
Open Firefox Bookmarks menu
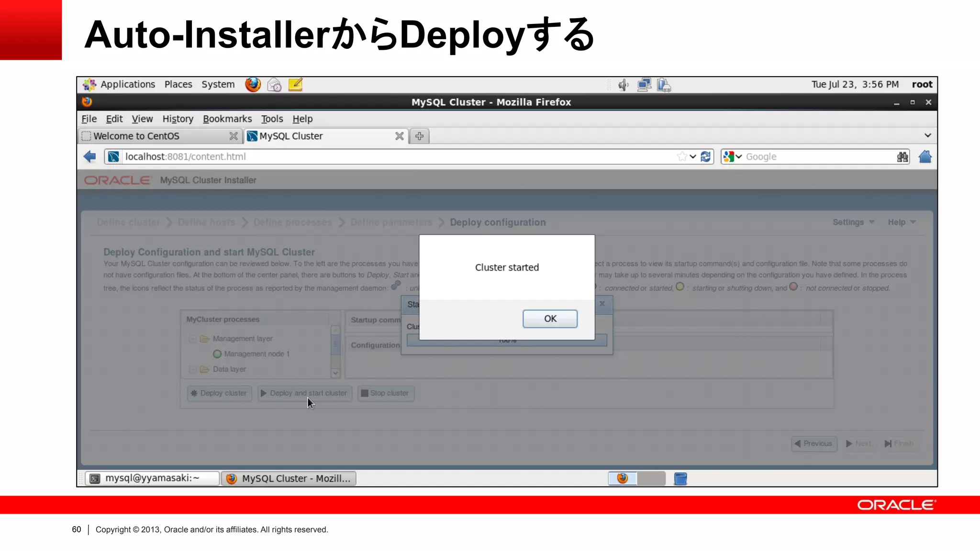tap(227, 119)
